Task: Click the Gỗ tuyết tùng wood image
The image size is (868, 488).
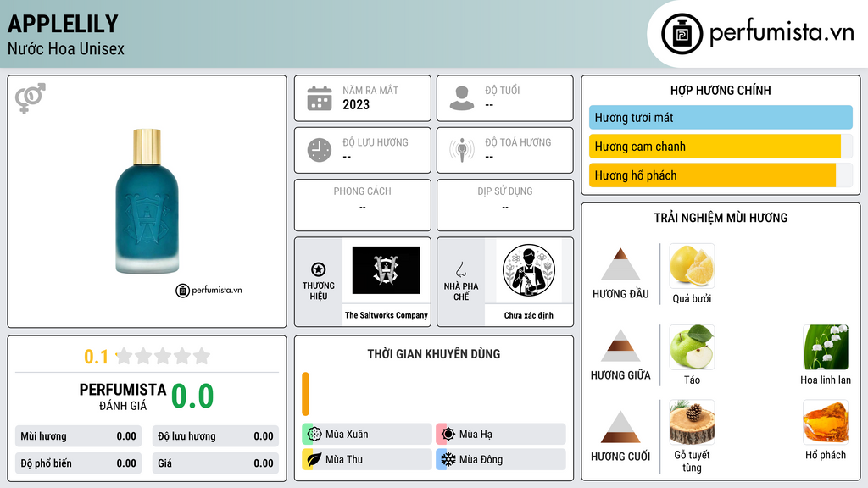Action: tap(692, 422)
